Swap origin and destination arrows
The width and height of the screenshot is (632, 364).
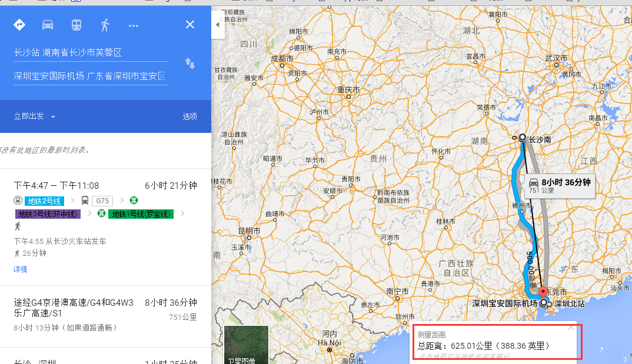click(x=190, y=64)
